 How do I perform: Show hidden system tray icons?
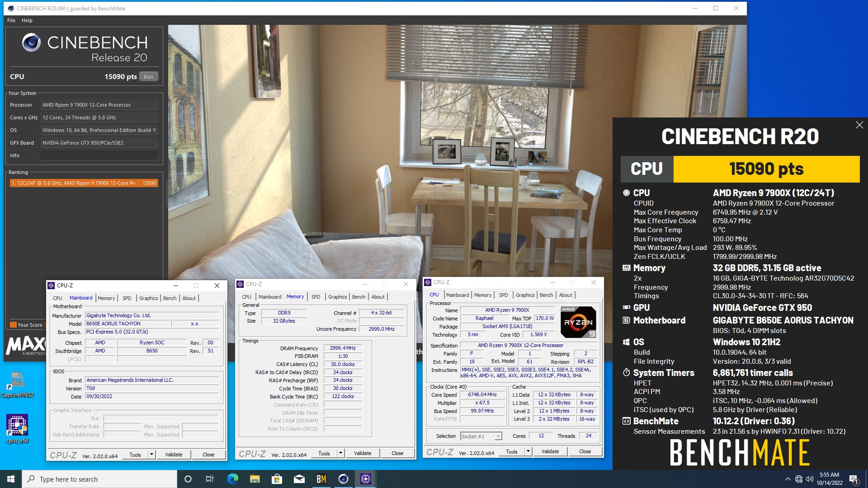tap(788, 479)
